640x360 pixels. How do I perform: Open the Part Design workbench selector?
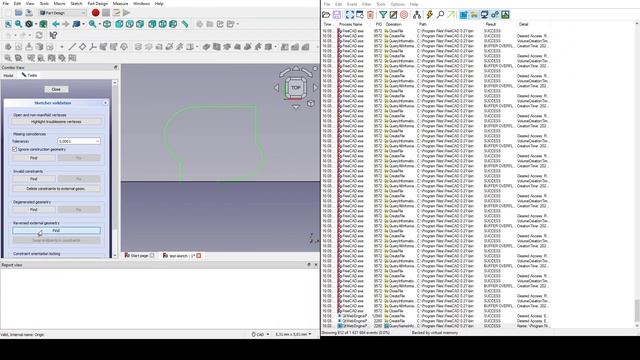click(x=62, y=13)
